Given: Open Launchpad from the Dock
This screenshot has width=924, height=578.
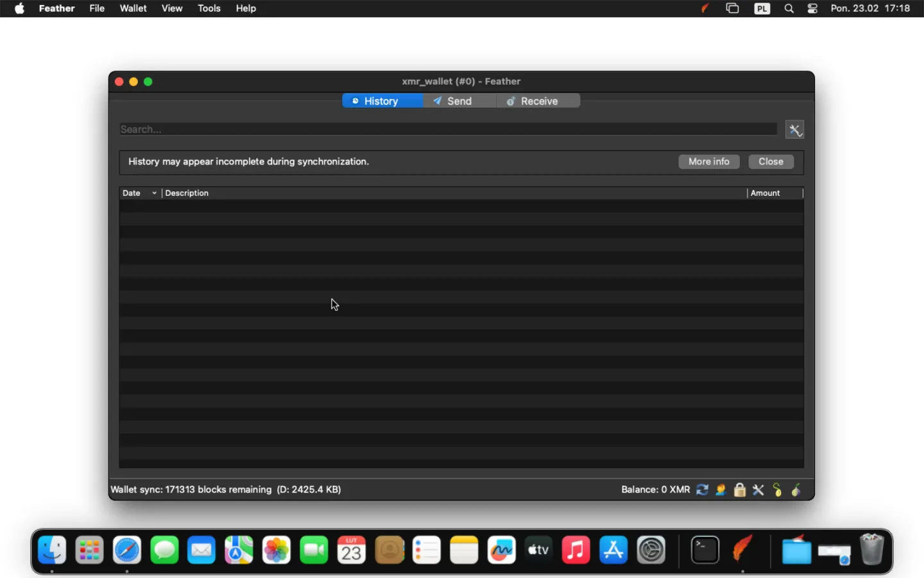Looking at the screenshot, I should coord(89,550).
